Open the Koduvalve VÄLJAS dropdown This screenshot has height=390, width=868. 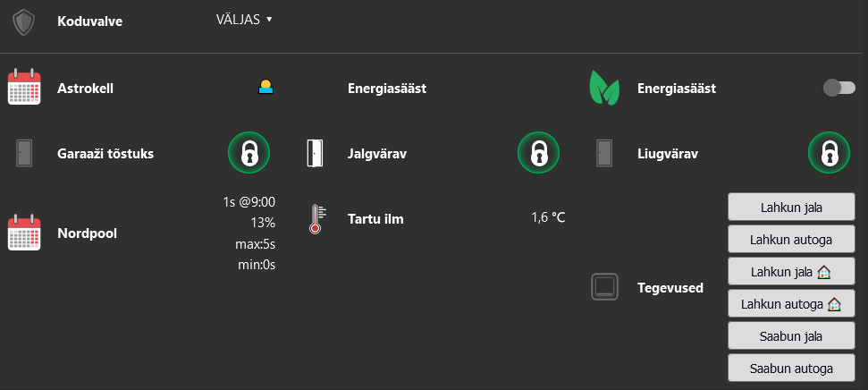pyautogui.click(x=245, y=20)
